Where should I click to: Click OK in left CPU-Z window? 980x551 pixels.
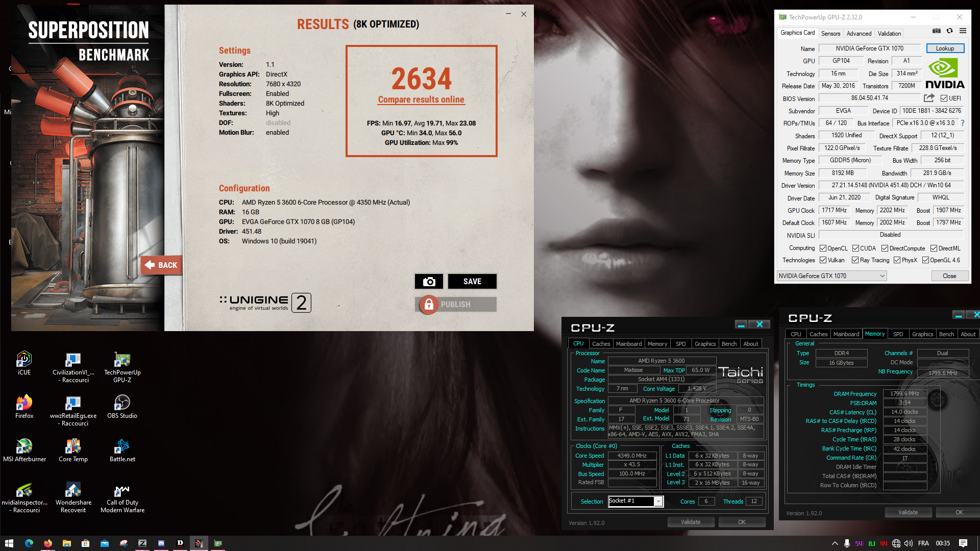pos(742,522)
